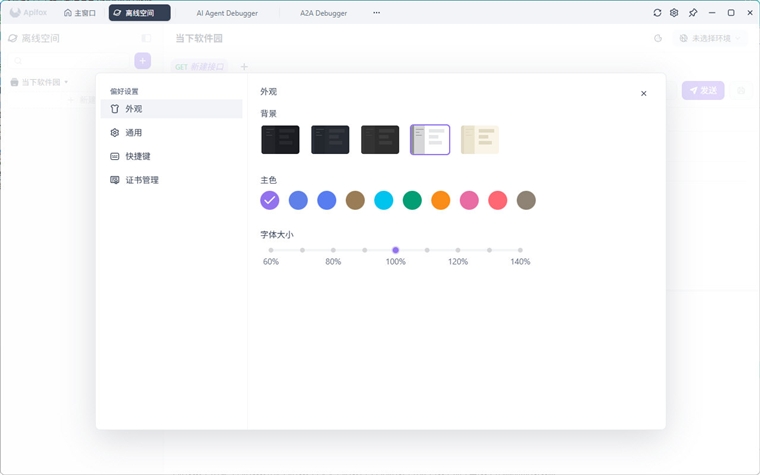Click the 当下软件园 page title
Image resolution: width=760 pixels, height=475 pixels.
199,38
